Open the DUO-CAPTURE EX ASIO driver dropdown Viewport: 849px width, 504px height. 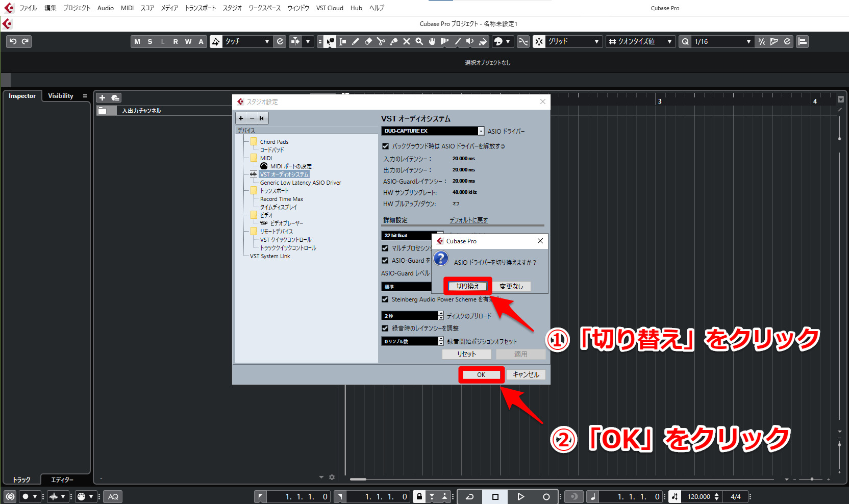click(x=433, y=131)
